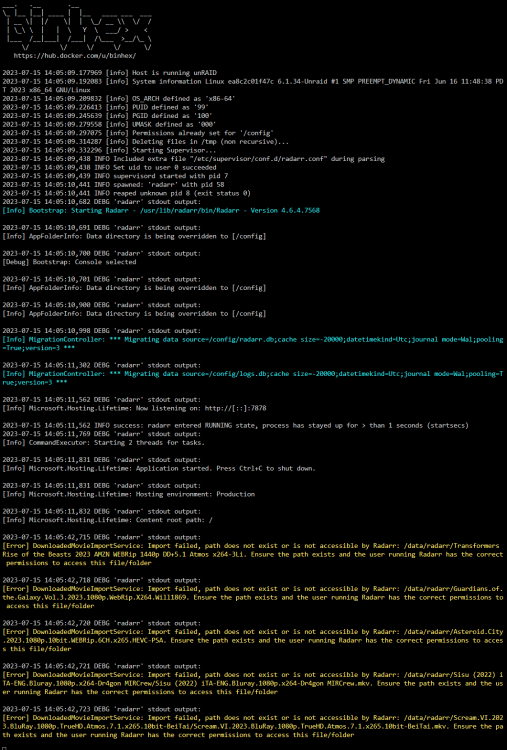Click the Sisu (2022) import failed error
The height and width of the screenshot is (750, 507).
click(253, 684)
